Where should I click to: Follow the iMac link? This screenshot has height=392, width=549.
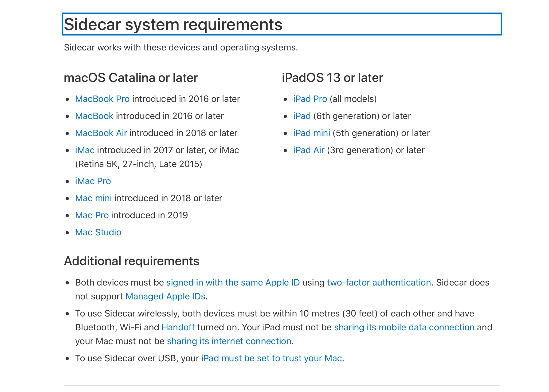tap(85, 150)
